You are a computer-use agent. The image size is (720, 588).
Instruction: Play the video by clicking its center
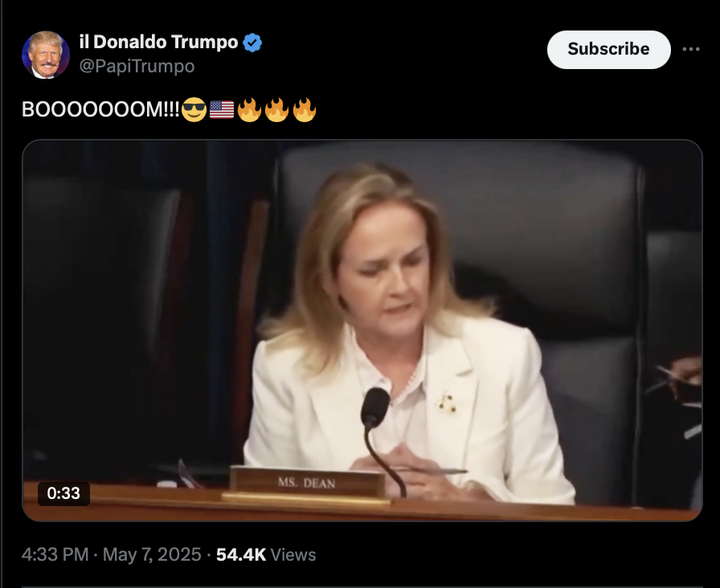click(362, 330)
